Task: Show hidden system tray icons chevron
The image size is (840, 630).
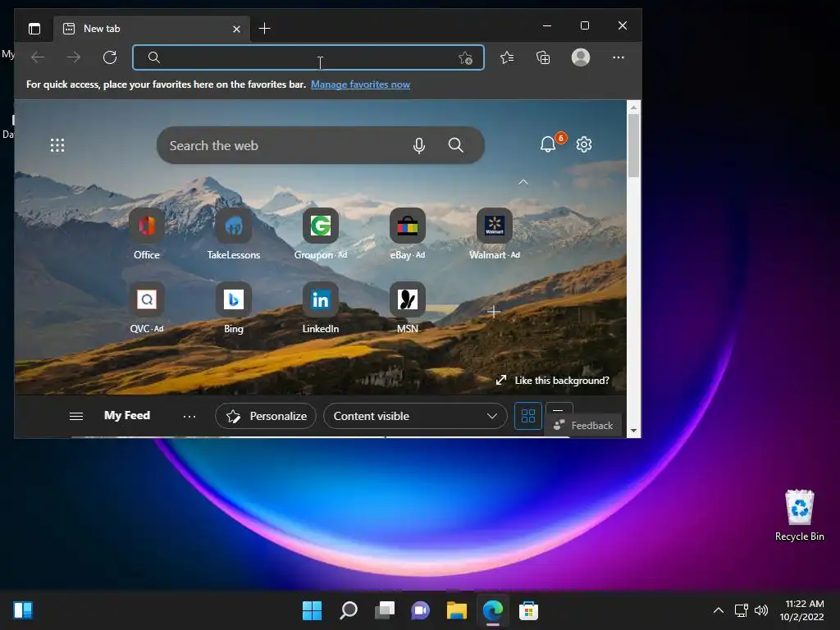Action: pos(719,610)
